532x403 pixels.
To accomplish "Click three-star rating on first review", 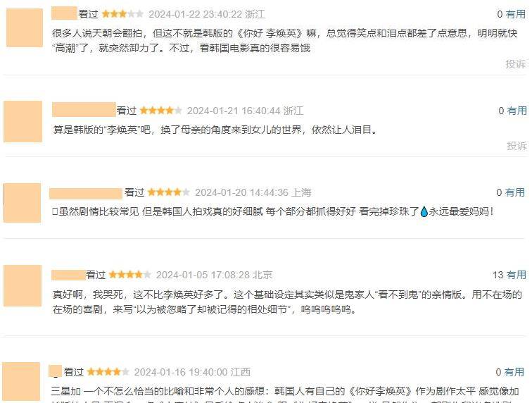I will point(122,14).
